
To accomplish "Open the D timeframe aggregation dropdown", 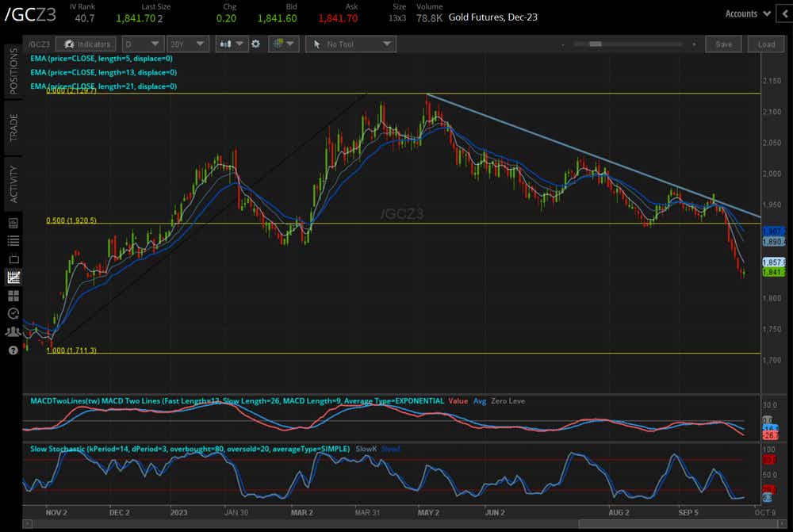I will (145, 44).
